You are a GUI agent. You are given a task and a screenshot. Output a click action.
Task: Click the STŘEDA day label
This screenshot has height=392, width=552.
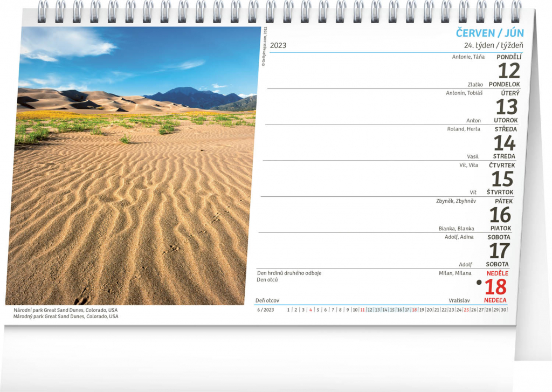point(506,129)
